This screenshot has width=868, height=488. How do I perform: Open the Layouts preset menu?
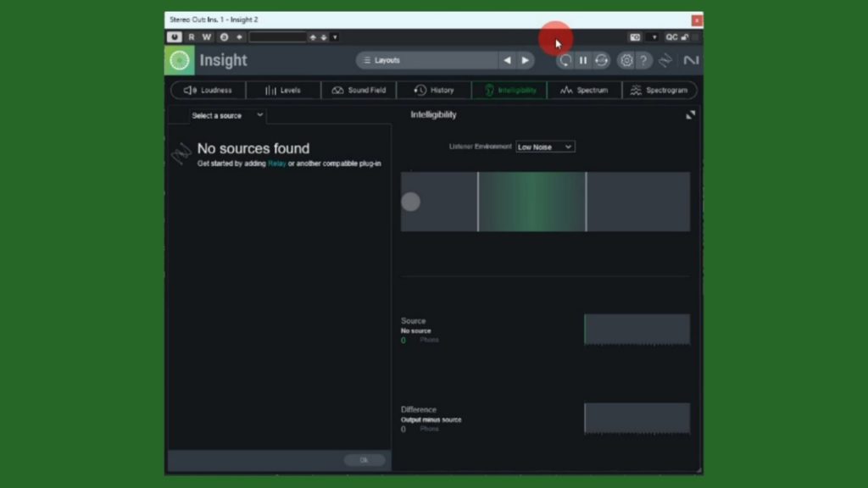426,60
